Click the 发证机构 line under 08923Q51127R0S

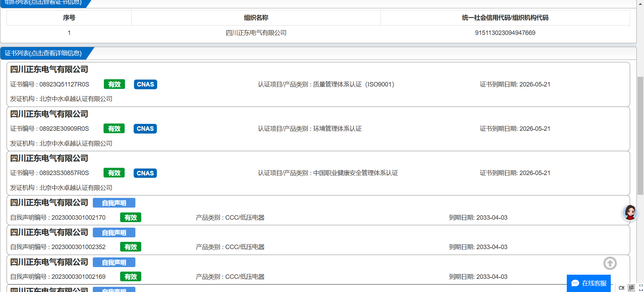[x=61, y=99]
